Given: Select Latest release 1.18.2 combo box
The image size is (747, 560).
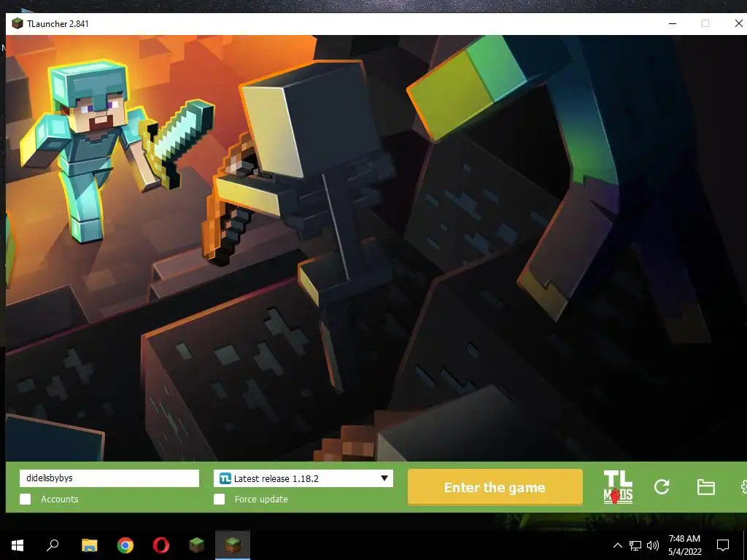Looking at the screenshot, I should pos(303,478).
